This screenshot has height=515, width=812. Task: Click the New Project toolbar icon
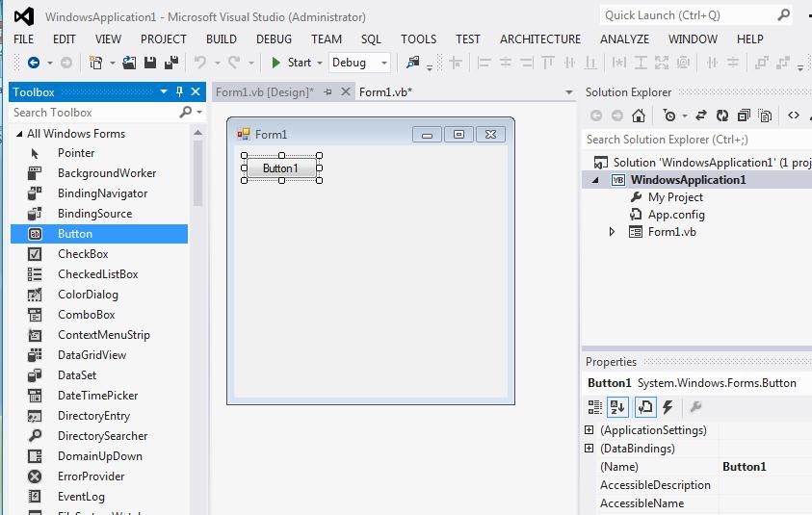pos(95,63)
